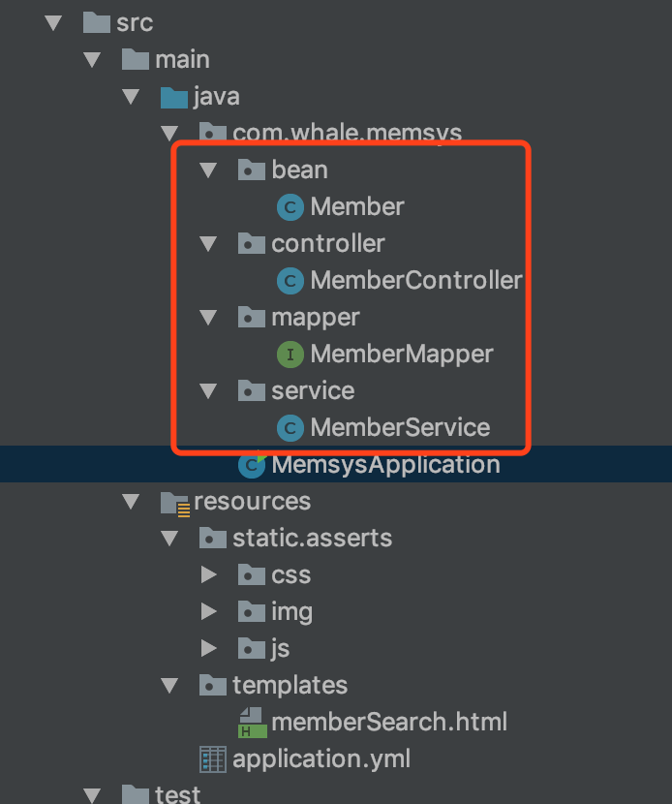Select the test folder

pos(180,793)
